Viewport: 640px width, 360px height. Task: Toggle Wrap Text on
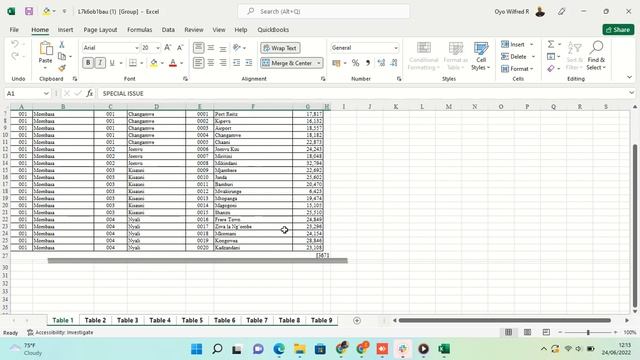(x=280, y=48)
